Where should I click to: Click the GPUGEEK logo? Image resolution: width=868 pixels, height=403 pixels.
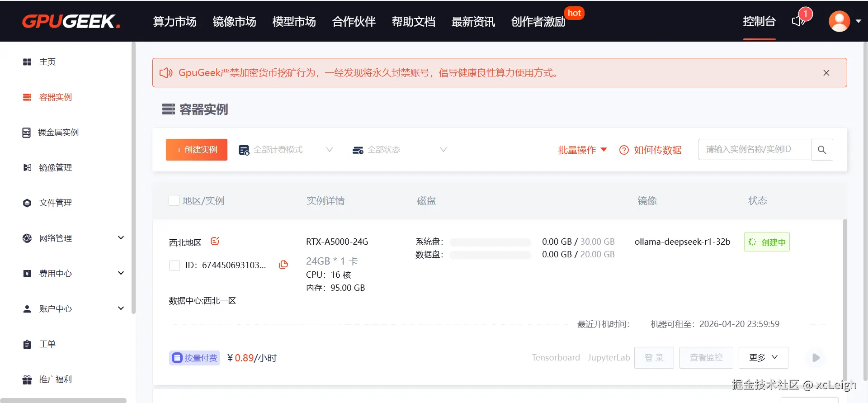(71, 21)
